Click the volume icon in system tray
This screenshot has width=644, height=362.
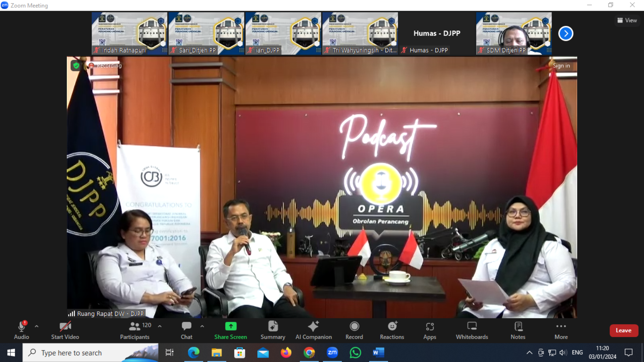pos(563,353)
